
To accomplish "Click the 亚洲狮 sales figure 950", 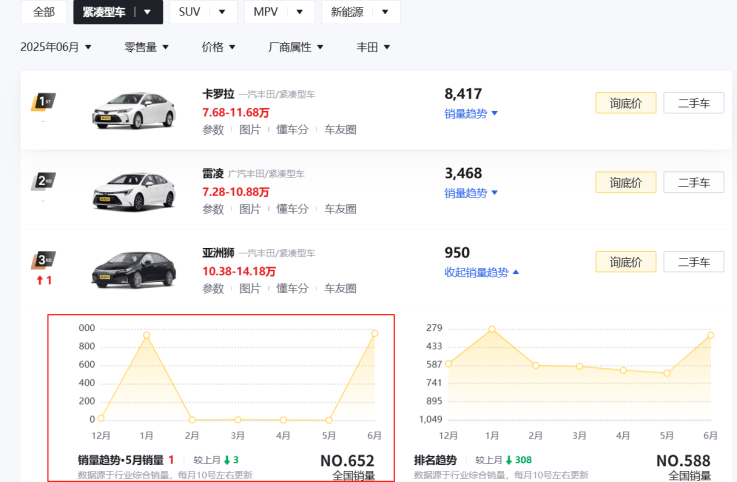I will [x=457, y=253].
